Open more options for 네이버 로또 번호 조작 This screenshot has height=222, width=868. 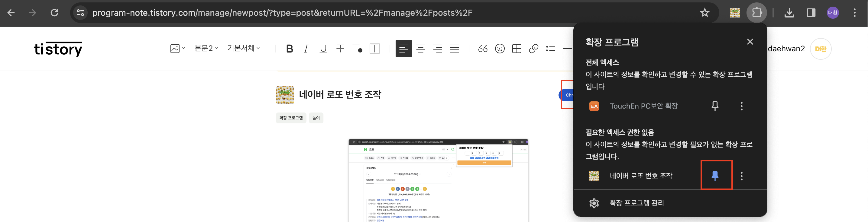coord(741,176)
